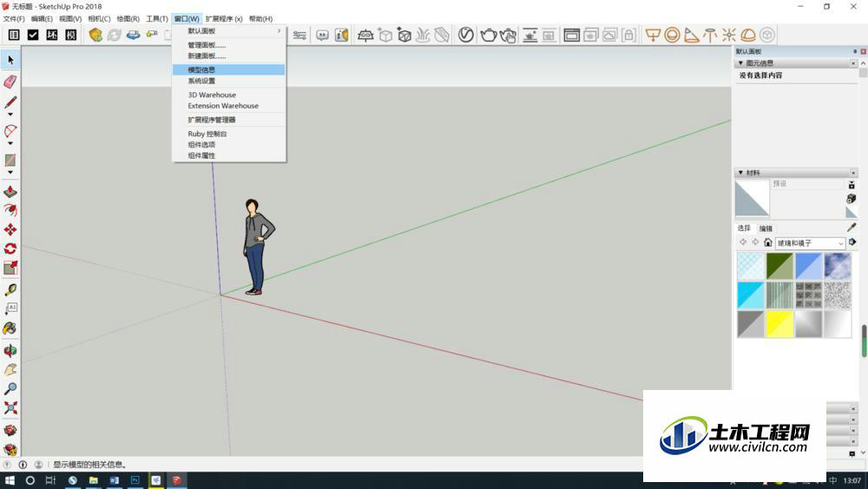Open dropdown arrow below Line tool
Viewport: 868px width, 489px height.
tap(10, 115)
